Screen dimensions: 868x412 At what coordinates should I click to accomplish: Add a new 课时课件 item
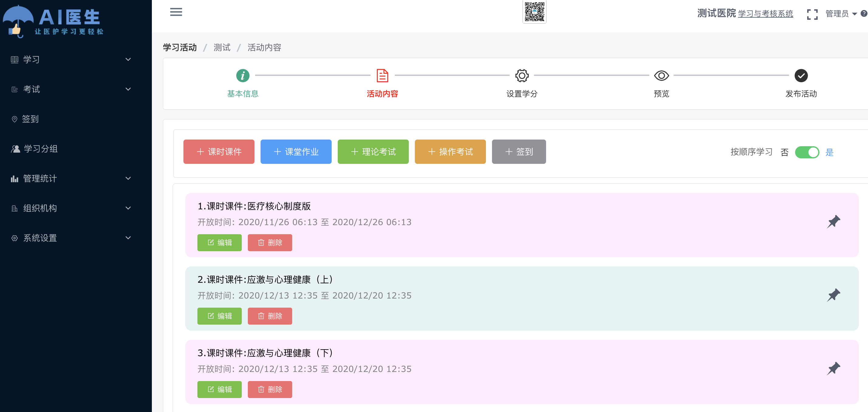click(x=219, y=152)
